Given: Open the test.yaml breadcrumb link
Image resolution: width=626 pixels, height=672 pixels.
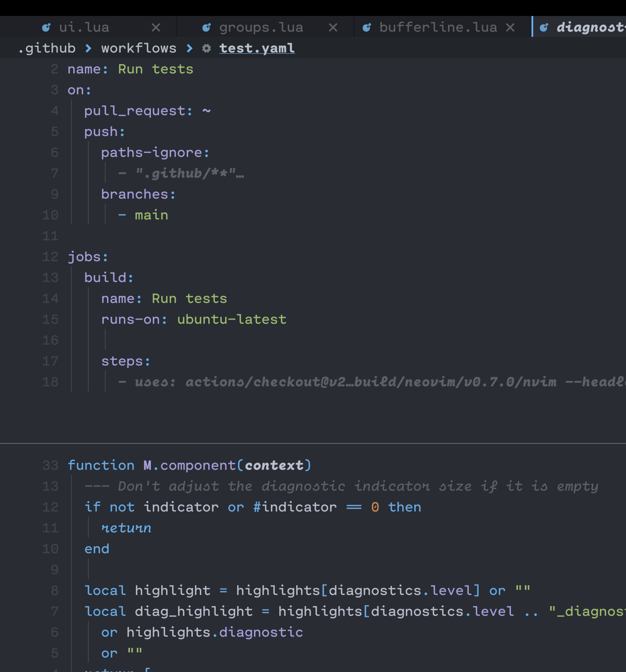Looking at the screenshot, I should [257, 48].
